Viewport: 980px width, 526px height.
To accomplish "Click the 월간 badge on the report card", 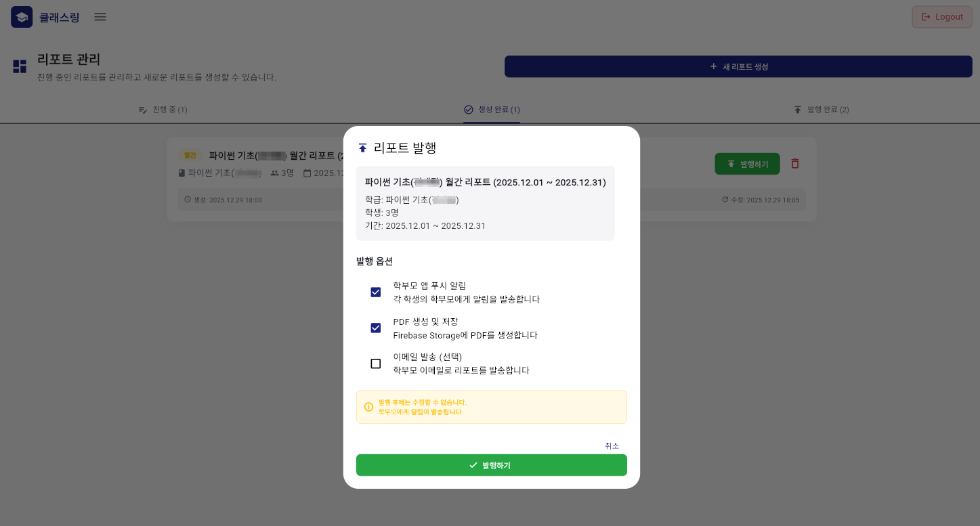I will 190,155.
